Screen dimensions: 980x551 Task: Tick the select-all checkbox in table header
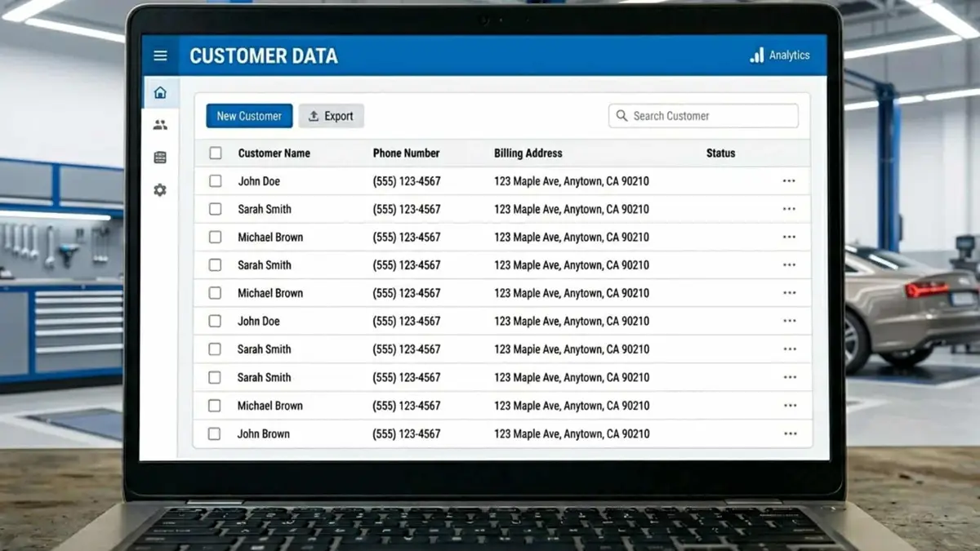point(216,153)
